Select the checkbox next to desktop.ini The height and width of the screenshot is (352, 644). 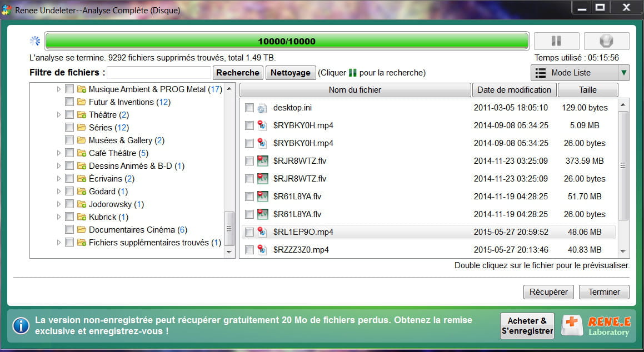249,108
